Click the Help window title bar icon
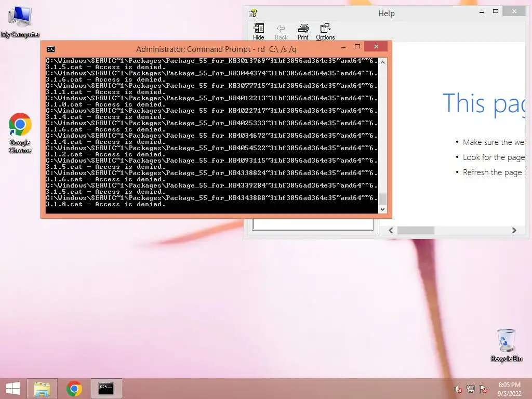 click(x=253, y=13)
